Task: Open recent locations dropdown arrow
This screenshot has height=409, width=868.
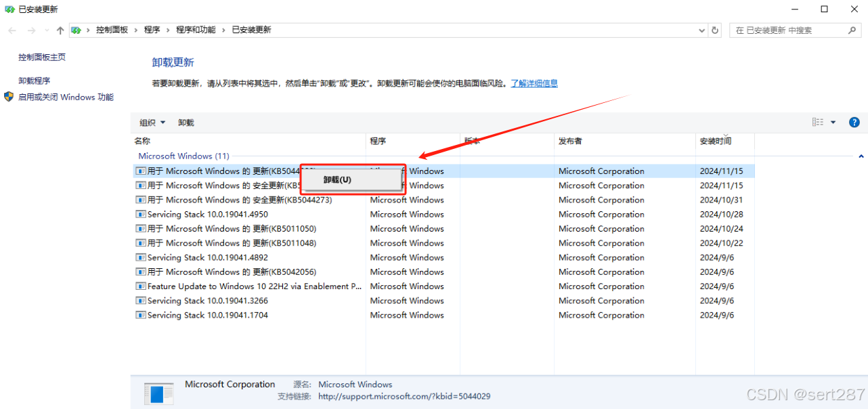Action: click(x=47, y=30)
